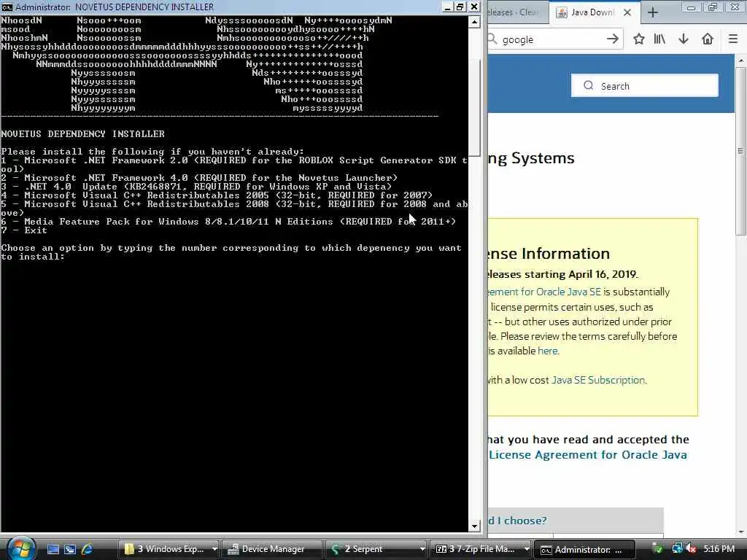The height and width of the screenshot is (560, 747).
Task: Click 'Choose an option by typing' prompt line
Action: click(x=231, y=252)
